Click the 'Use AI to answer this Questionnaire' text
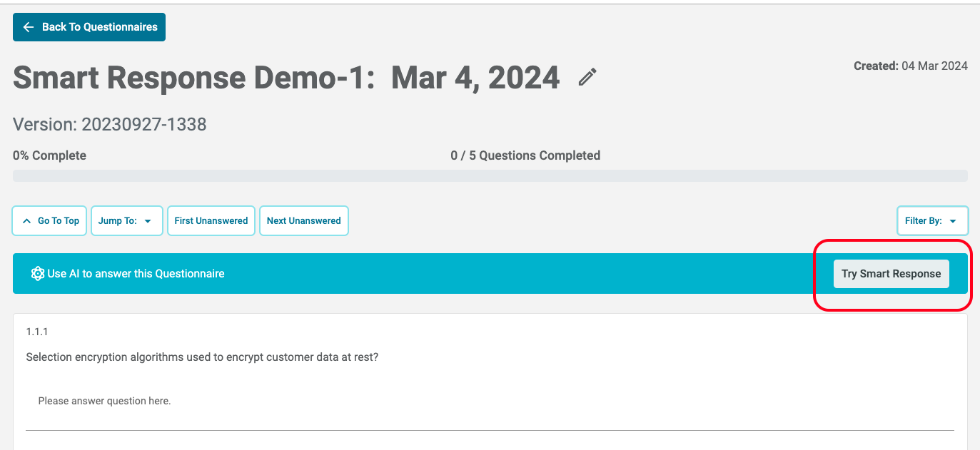Viewport: 980px width, 450px height. [x=136, y=274]
